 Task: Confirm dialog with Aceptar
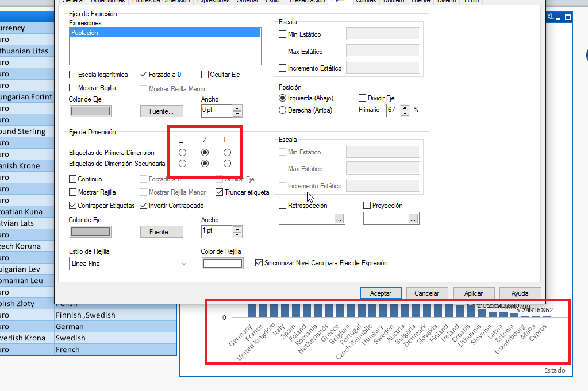pyautogui.click(x=381, y=293)
